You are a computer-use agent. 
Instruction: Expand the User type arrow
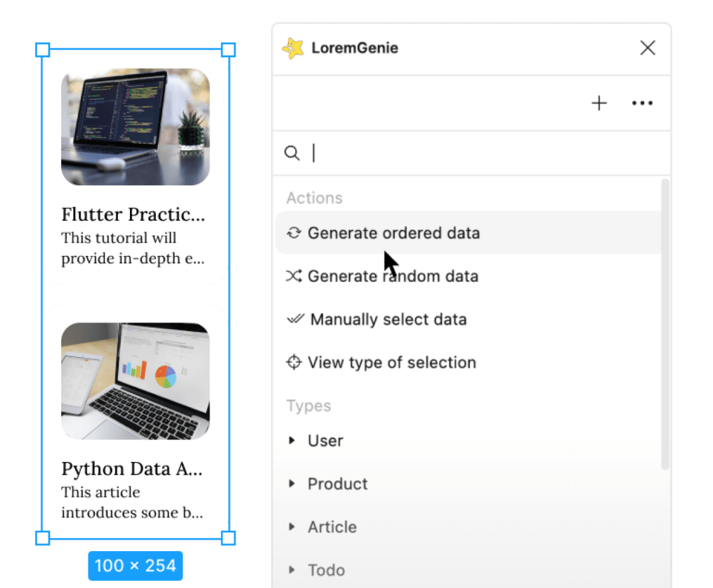292,440
